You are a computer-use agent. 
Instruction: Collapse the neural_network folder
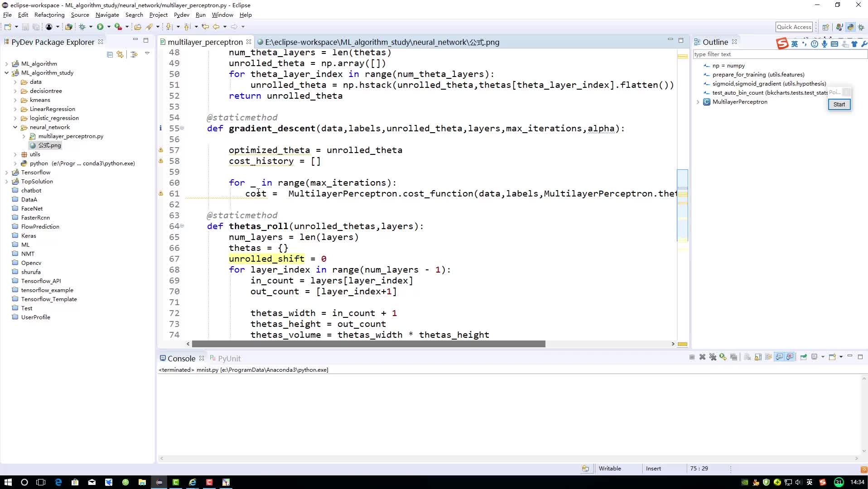pyautogui.click(x=15, y=127)
